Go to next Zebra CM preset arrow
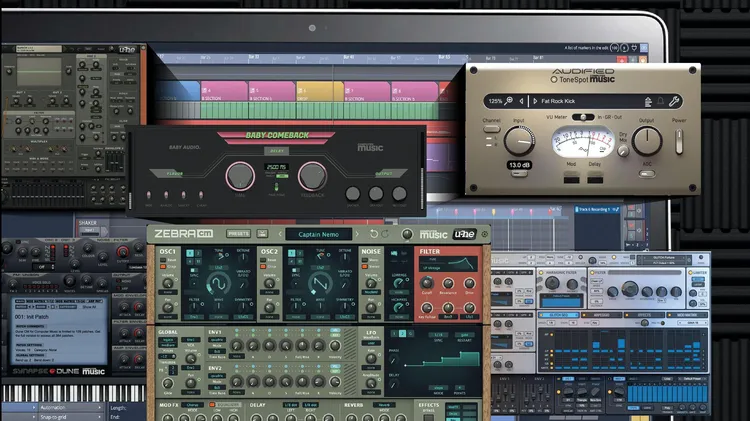 tap(357, 234)
